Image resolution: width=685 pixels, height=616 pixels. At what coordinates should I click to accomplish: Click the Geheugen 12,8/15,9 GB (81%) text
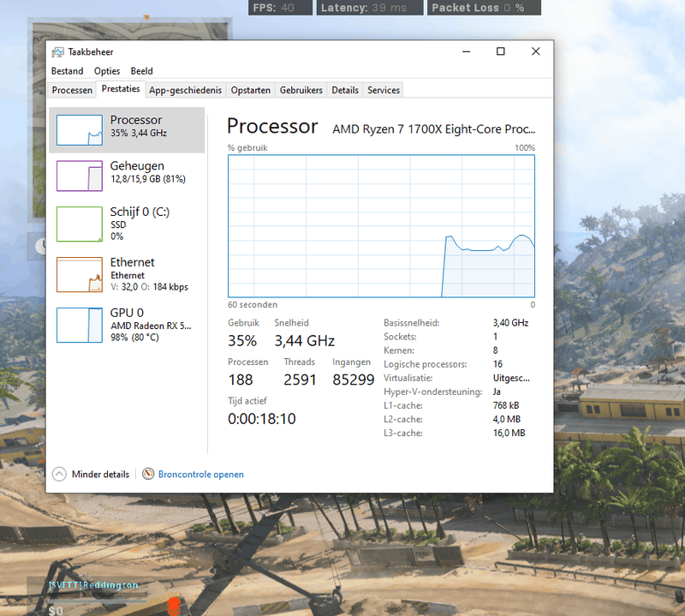pyautogui.click(x=148, y=179)
